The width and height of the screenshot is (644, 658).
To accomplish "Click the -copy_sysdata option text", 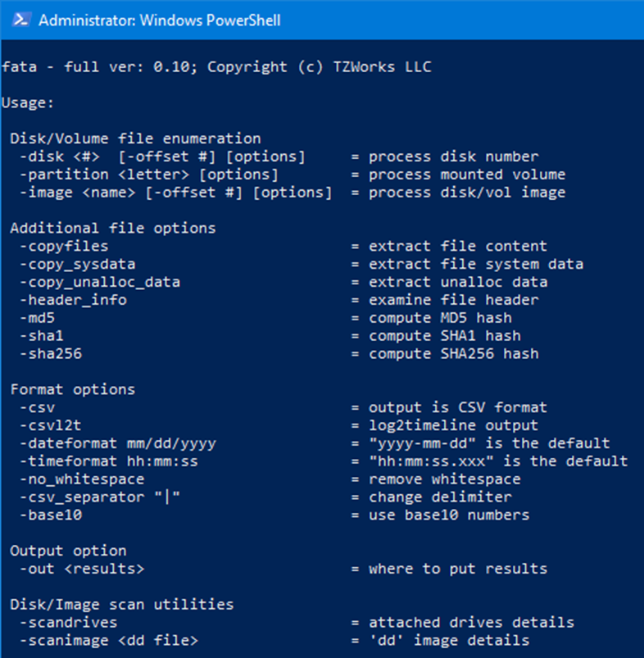I will click(x=77, y=265).
